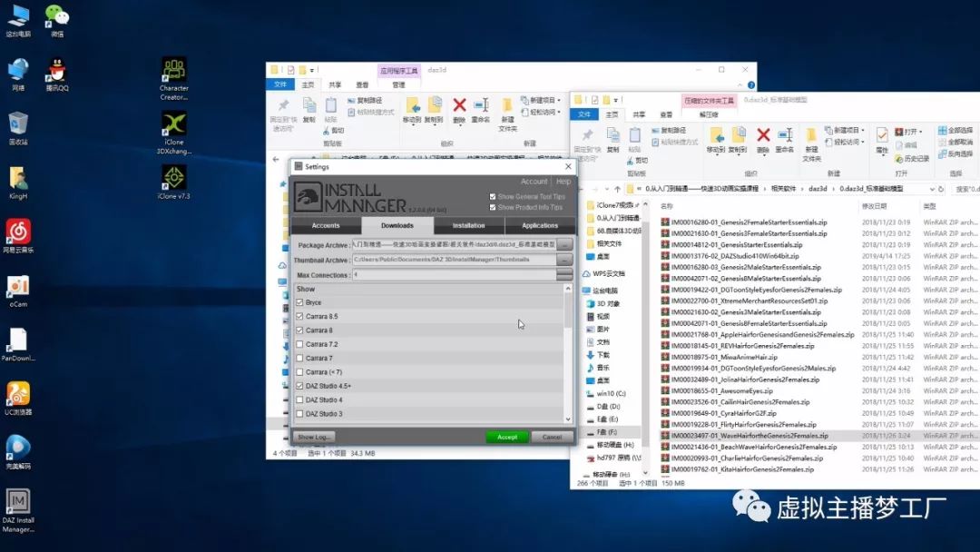The width and height of the screenshot is (980, 552).
Task: Open the Network desktop icon
Action: click(18, 74)
